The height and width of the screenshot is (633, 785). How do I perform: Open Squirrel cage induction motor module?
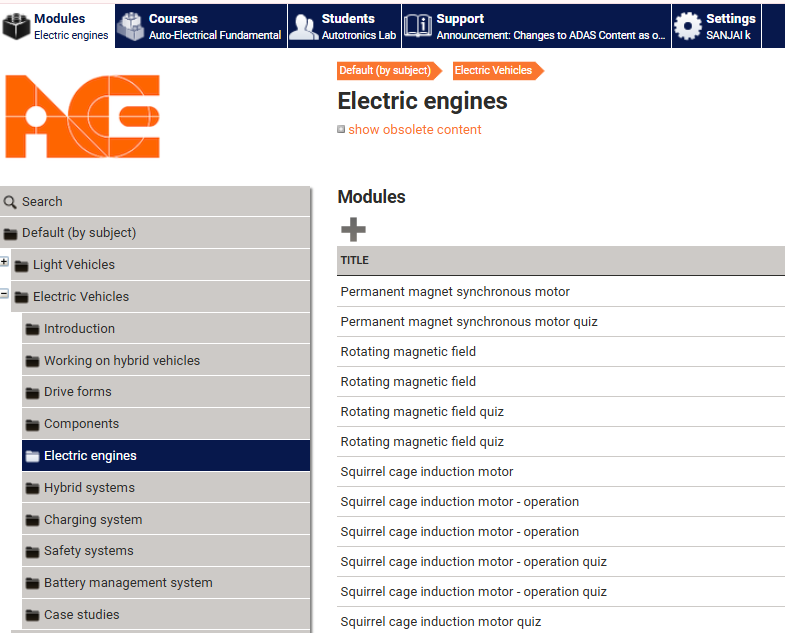pyautogui.click(x=427, y=472)
